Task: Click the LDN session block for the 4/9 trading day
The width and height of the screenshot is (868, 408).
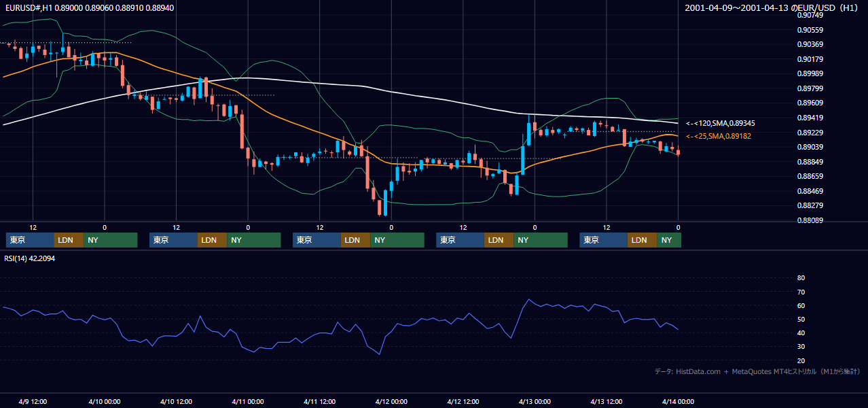Action: [69, 240]
